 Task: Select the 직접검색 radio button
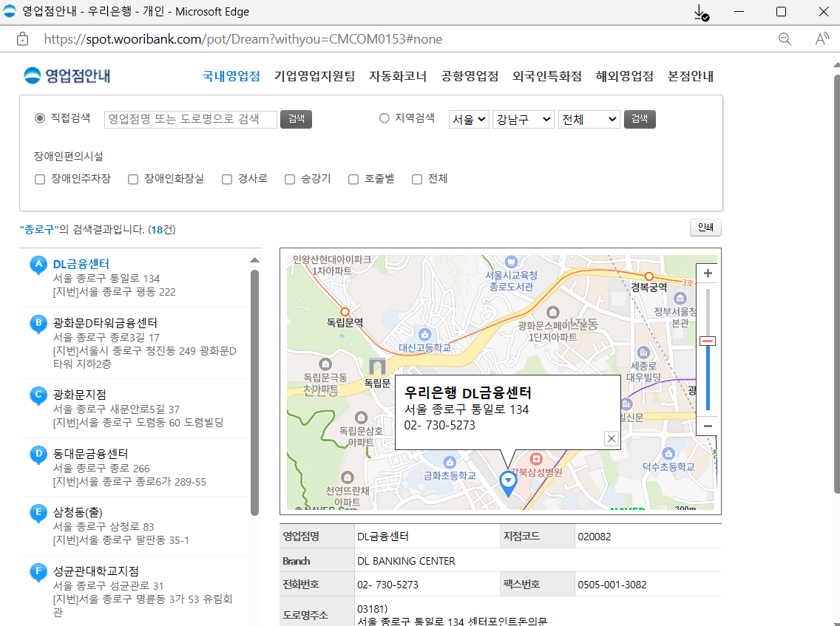pos(40,118)
